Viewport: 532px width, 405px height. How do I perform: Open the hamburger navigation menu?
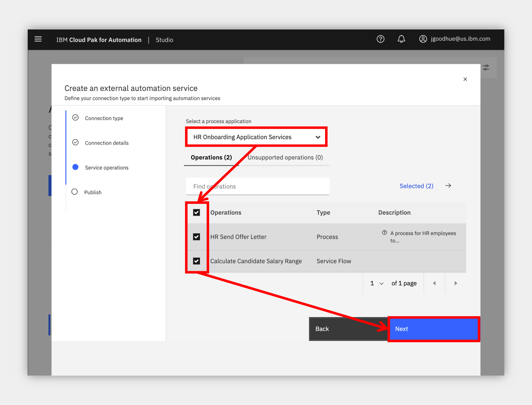click(x=38, y=39)
